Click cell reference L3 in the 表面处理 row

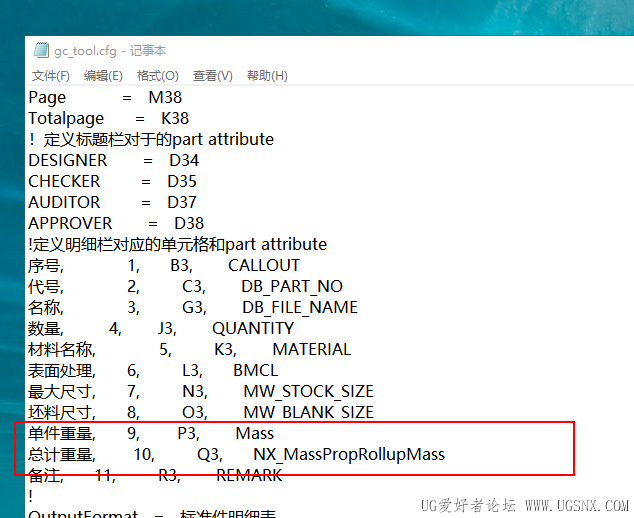[x=191, y=371]
